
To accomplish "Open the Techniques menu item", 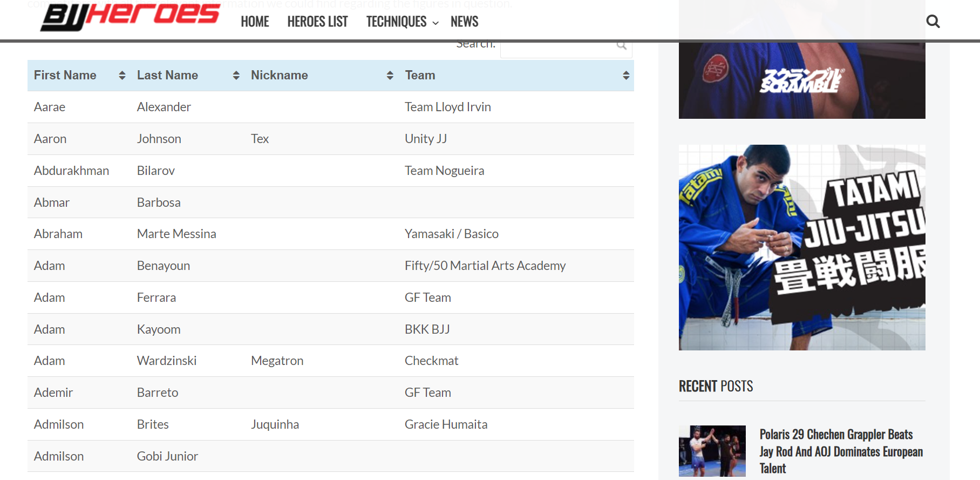I will tap(396, 22).
